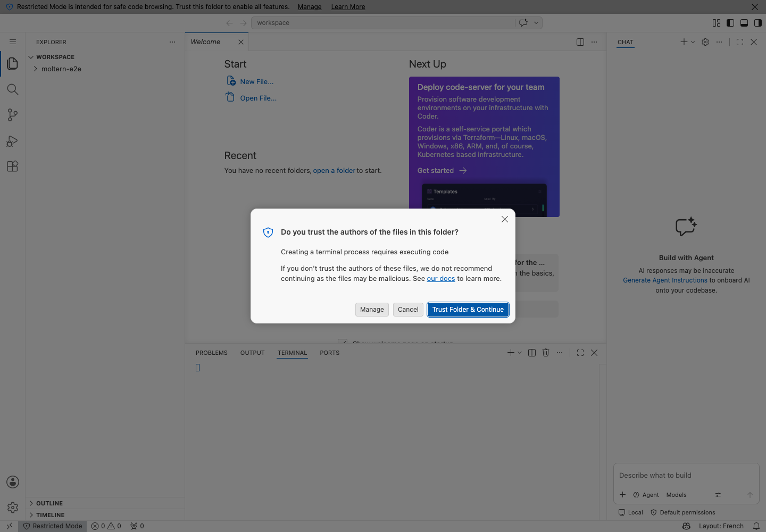Open the new terminal profile dropdown
766x532 pixels.
[x=520, y=353]
